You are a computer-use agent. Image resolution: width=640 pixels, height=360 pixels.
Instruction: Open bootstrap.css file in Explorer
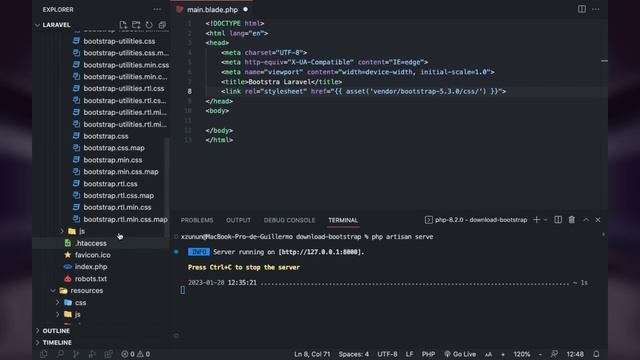(x=106, y=136)
